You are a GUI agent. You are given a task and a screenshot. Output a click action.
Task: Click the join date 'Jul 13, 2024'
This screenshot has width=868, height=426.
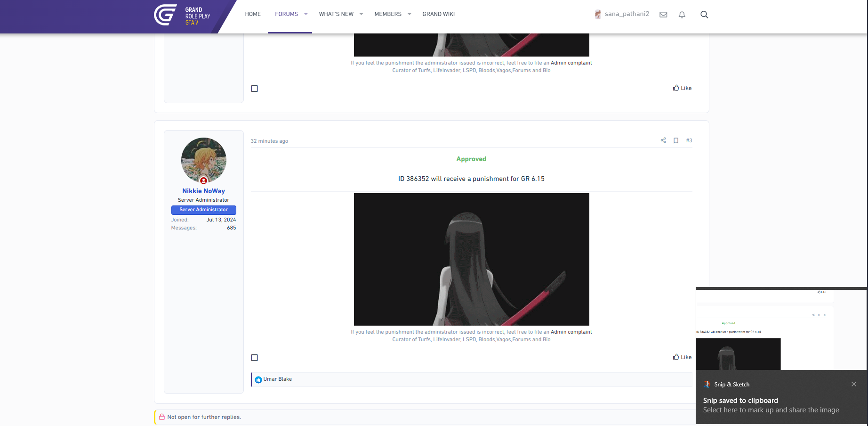click(221, 220)
